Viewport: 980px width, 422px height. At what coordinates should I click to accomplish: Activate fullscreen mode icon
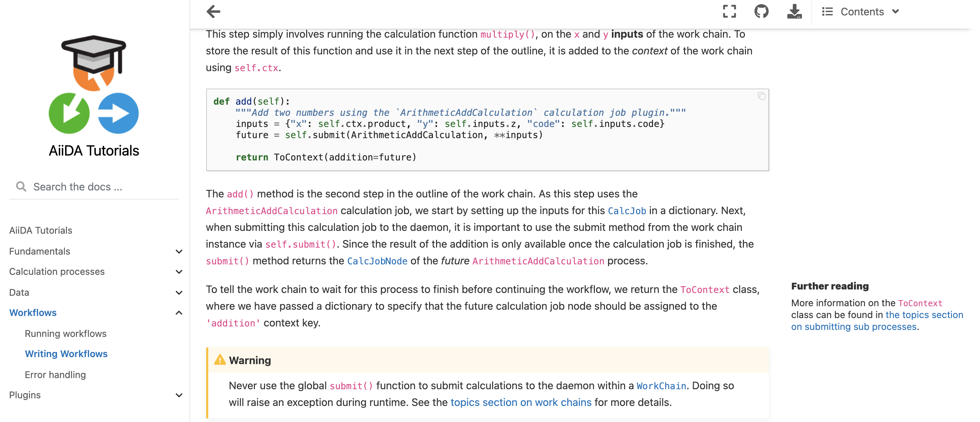[729, 12]
